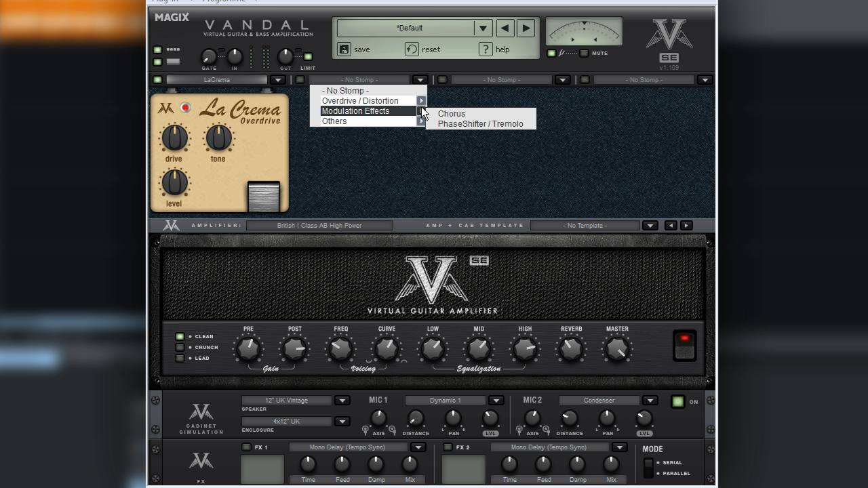
Task: Enable FX 1 checkbox
Action: point(246,447)
